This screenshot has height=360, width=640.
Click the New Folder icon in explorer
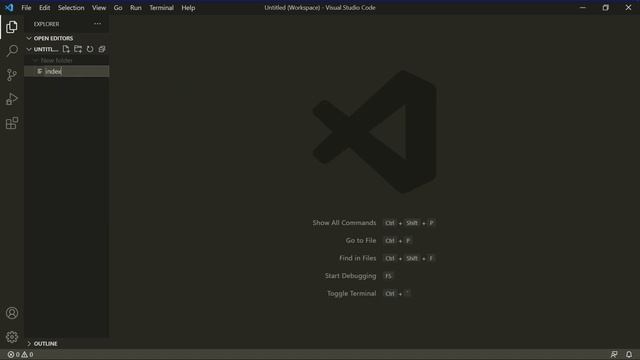78,49
